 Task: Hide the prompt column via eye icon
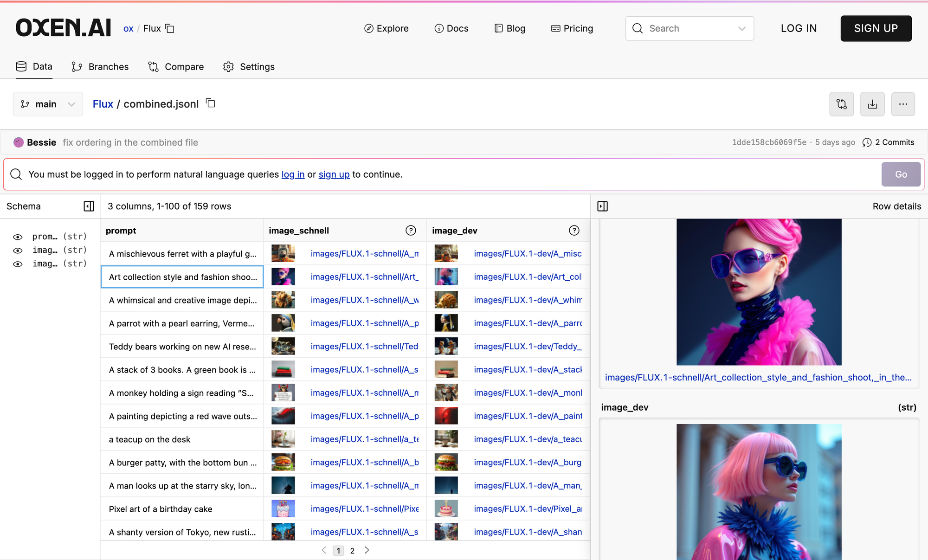tap(18, 237)
